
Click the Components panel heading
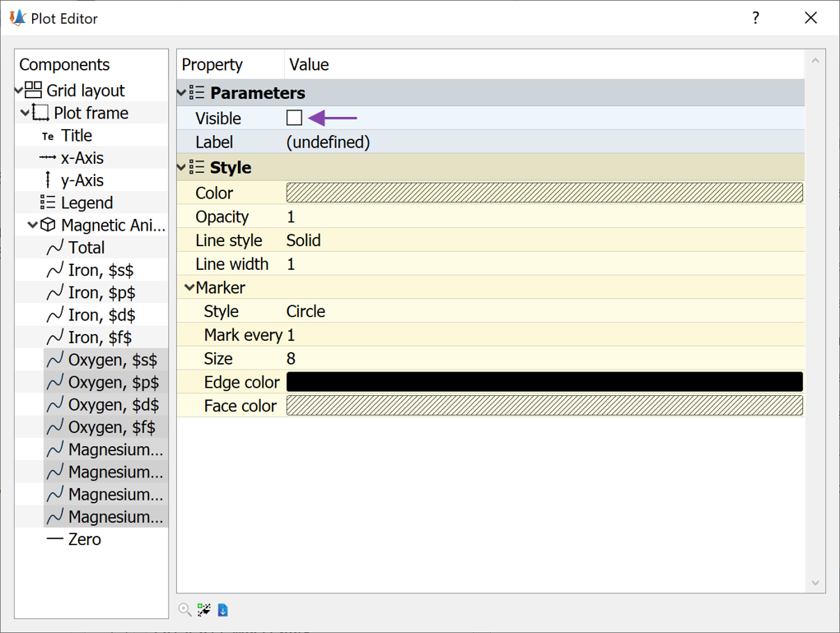[64, 64]
